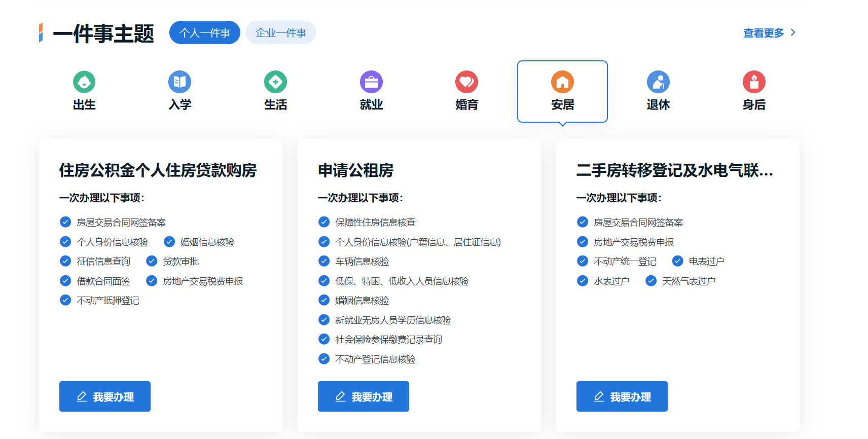Open the 住房公积金个人住房贷款购房 card title

158,170
